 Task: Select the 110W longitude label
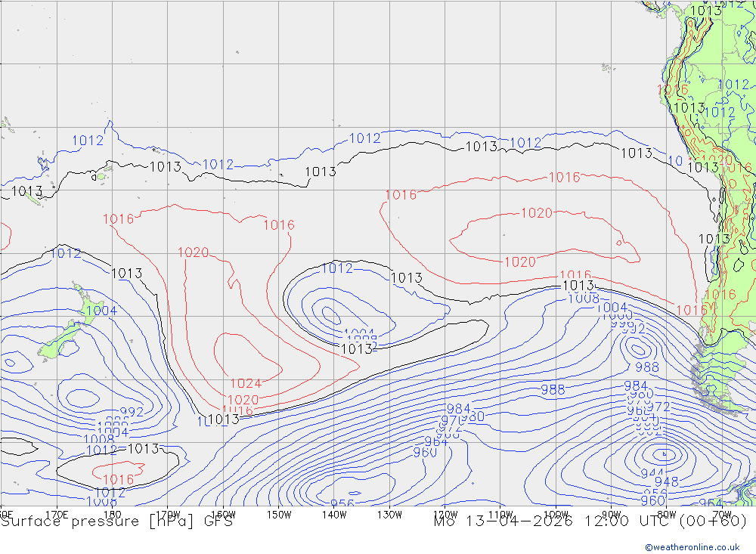500,515
